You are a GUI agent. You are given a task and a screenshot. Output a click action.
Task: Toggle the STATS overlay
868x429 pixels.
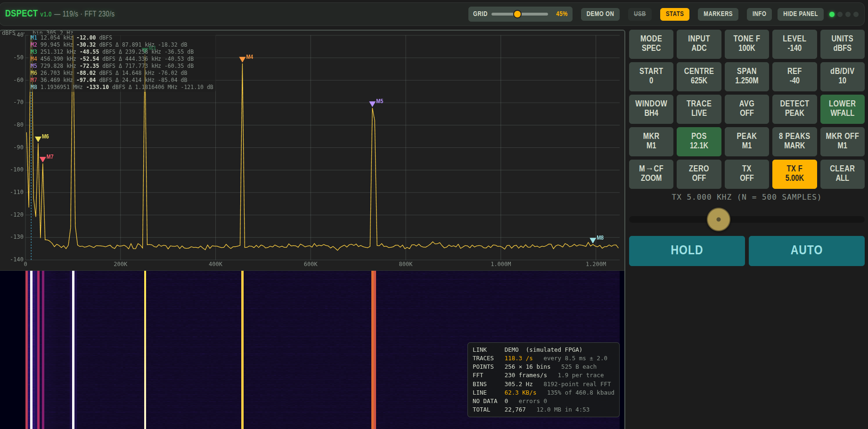pos(674,14)
